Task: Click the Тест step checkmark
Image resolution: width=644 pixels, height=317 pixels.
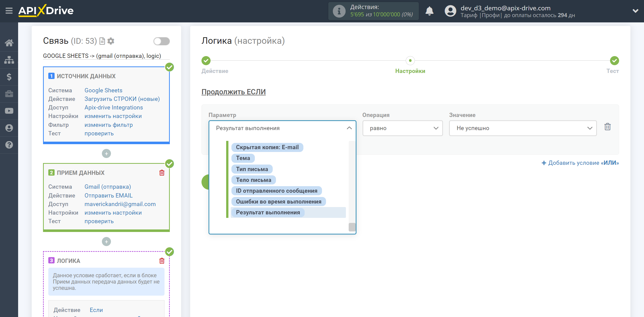Action: click(614, 61)
